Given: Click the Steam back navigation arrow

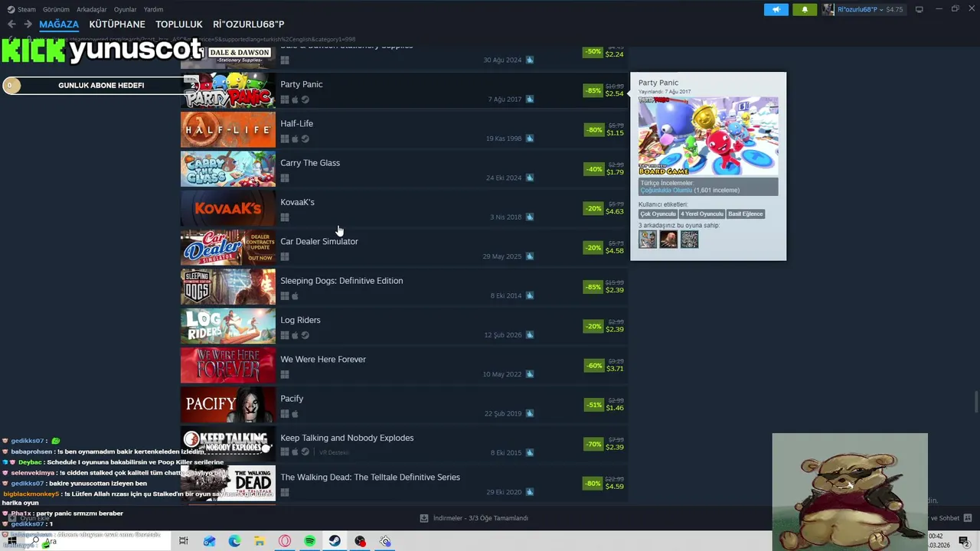Looking at the screenshot, I should tap(11, 24).
